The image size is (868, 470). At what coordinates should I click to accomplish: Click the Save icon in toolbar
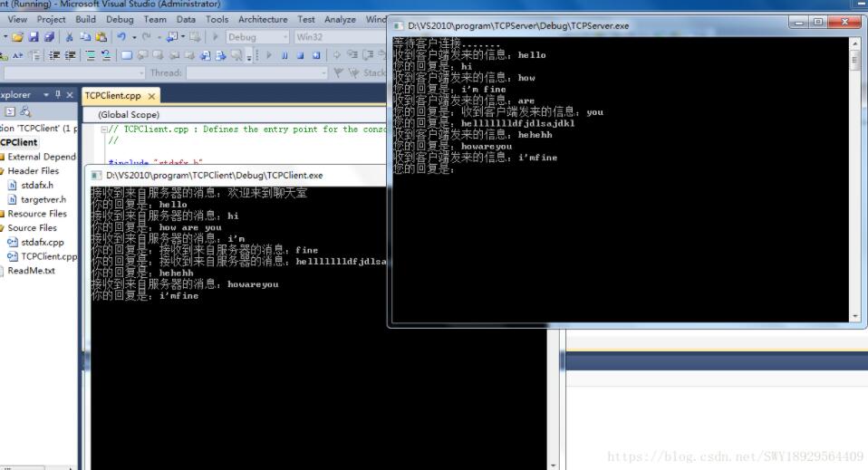(34, 37)
